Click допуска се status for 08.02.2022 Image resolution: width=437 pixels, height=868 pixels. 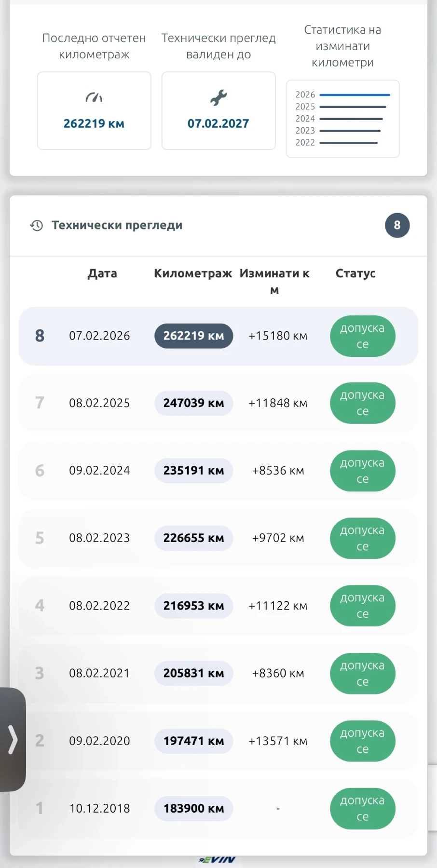pos(363,606)
